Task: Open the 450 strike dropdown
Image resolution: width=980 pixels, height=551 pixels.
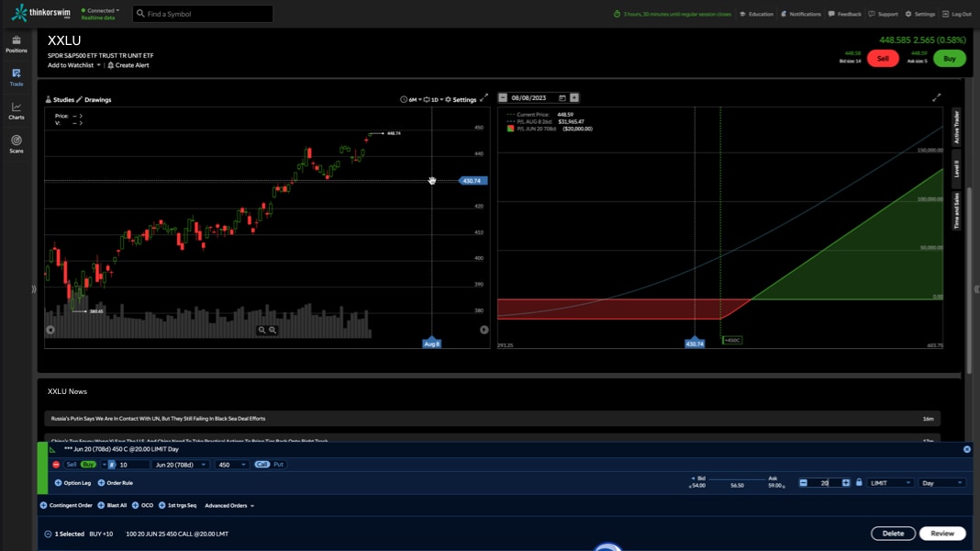Action: (233, 465)
